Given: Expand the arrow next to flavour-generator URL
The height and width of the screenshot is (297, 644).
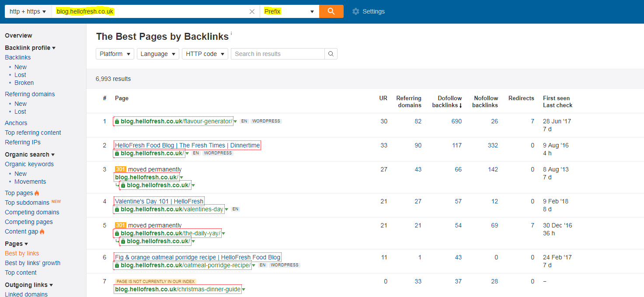Looking at the screenshot, I should (x=235, y=122).
